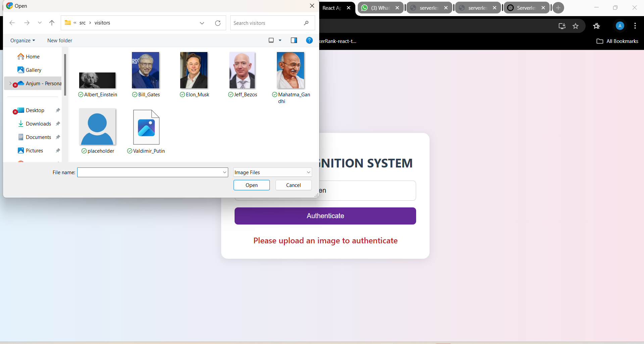Expand address bar previous locations dropdown
Screen dimensions: 644x344
pos(202,23)
